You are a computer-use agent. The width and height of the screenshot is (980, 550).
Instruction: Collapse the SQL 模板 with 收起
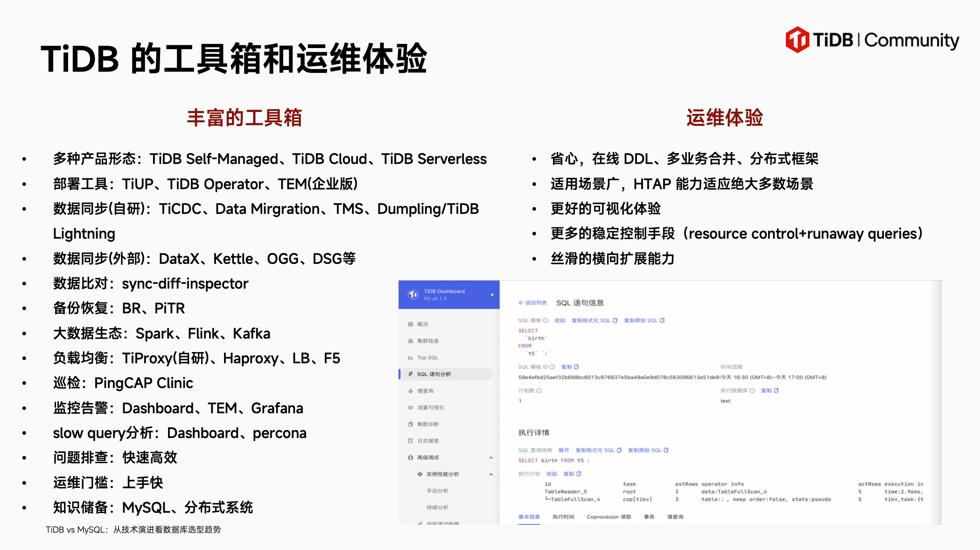560,320
